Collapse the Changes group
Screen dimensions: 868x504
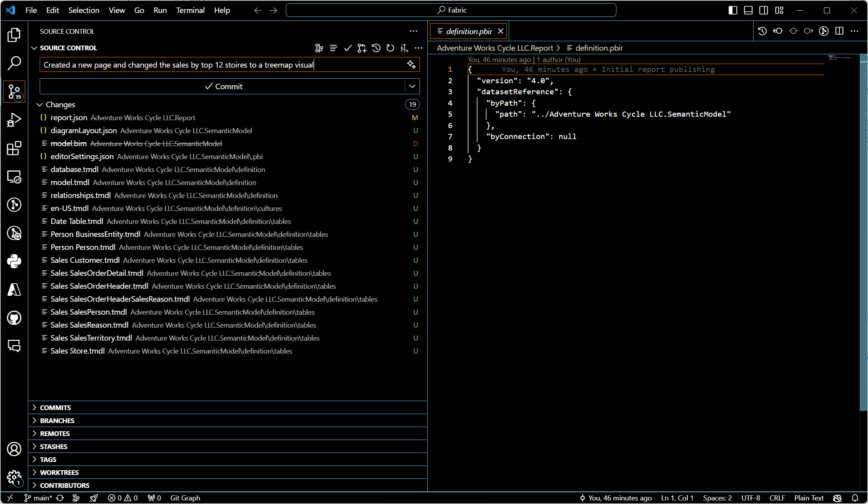point(39,104)
